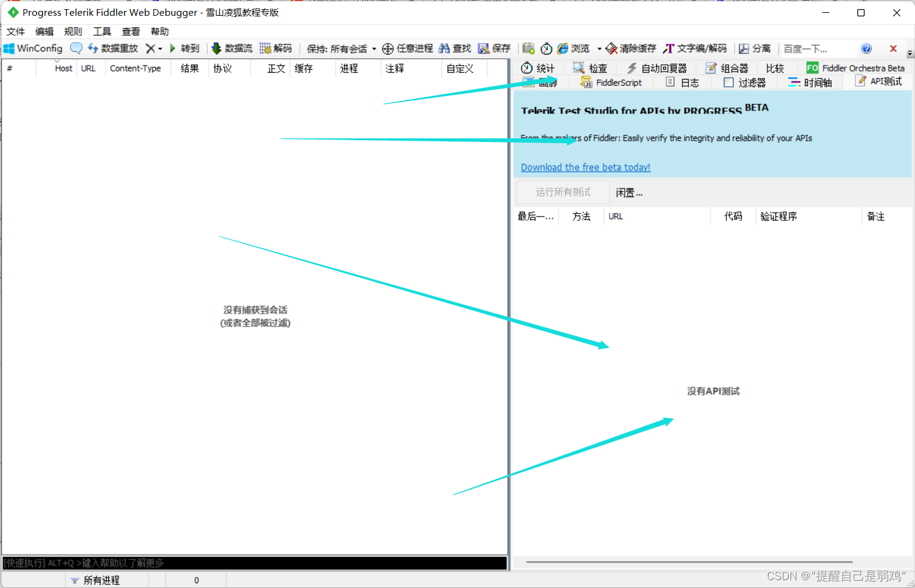The image size is (915, 588).
Task: Open the 工具 menu
Action: coord(102,32)
